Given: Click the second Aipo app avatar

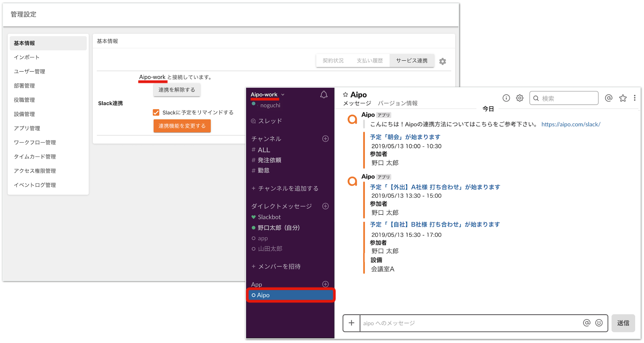Looking at the screenshot, I should click(352, 181).
